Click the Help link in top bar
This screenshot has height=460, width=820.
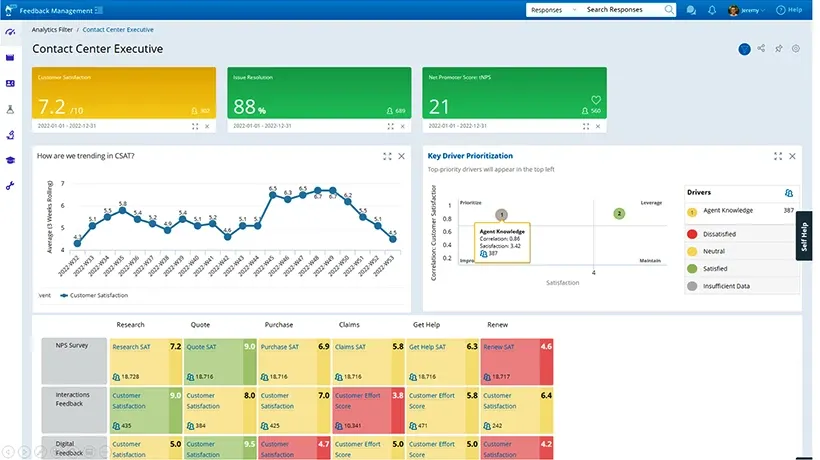coord(789,10)
